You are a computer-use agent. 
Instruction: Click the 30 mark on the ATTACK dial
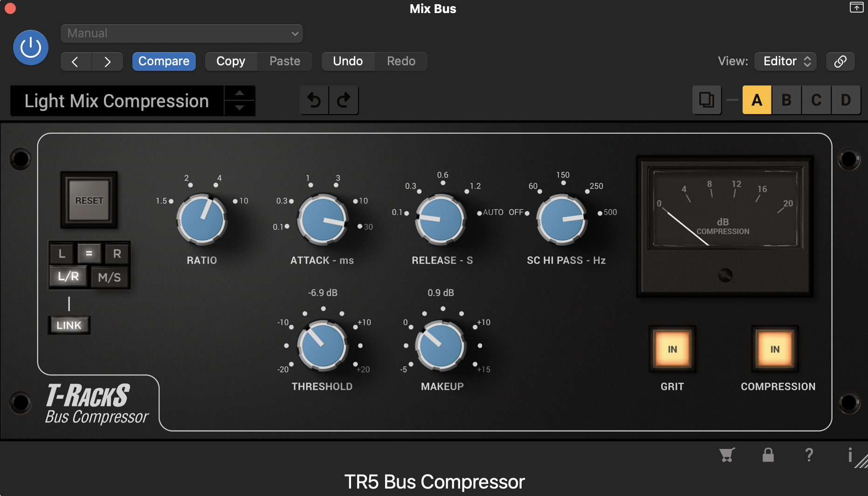coord(368,227)
